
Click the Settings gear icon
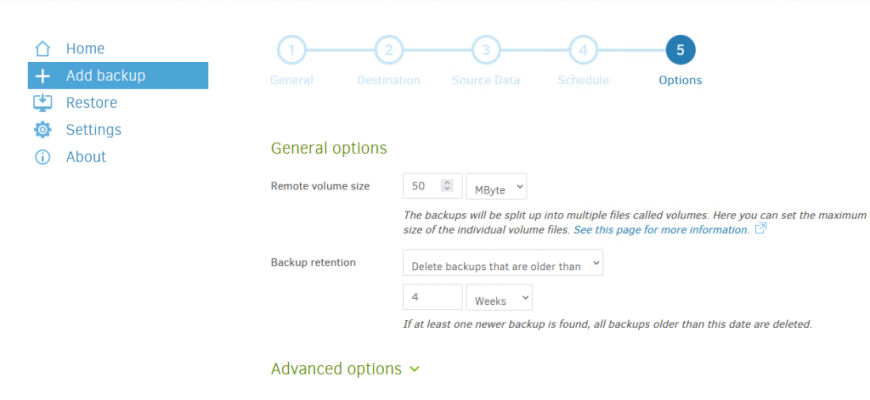42,130
